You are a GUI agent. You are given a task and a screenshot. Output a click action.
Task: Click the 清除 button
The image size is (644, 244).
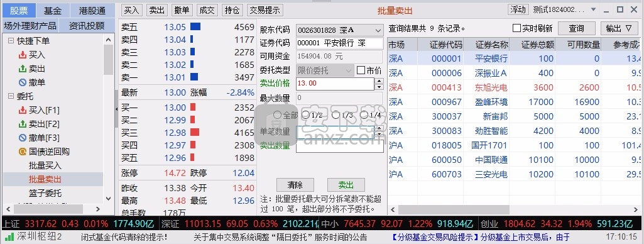(295, 185)
